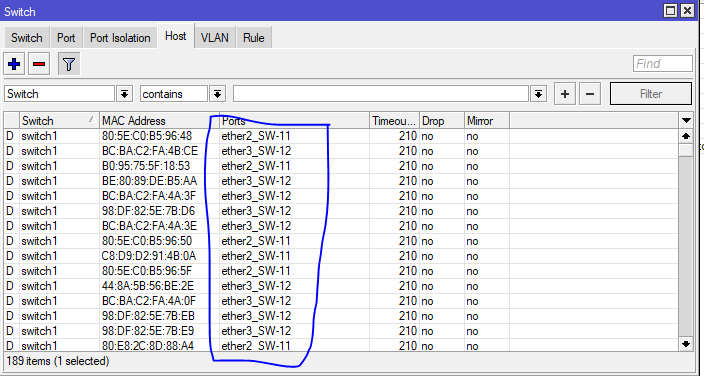Add a new host entry with plus icon
Screen dimensions: 704x376
pos(14,64)
